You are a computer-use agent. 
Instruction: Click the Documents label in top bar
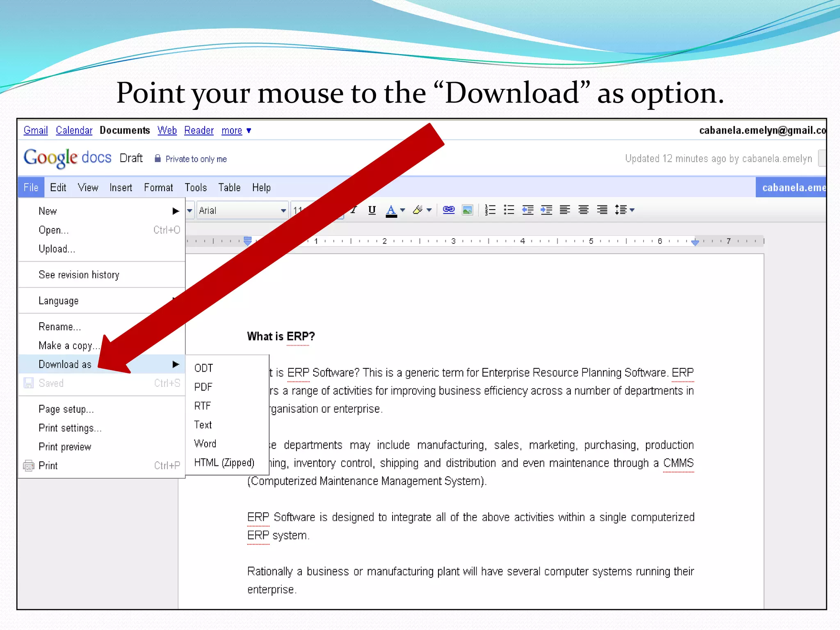[x=125, y=130]
